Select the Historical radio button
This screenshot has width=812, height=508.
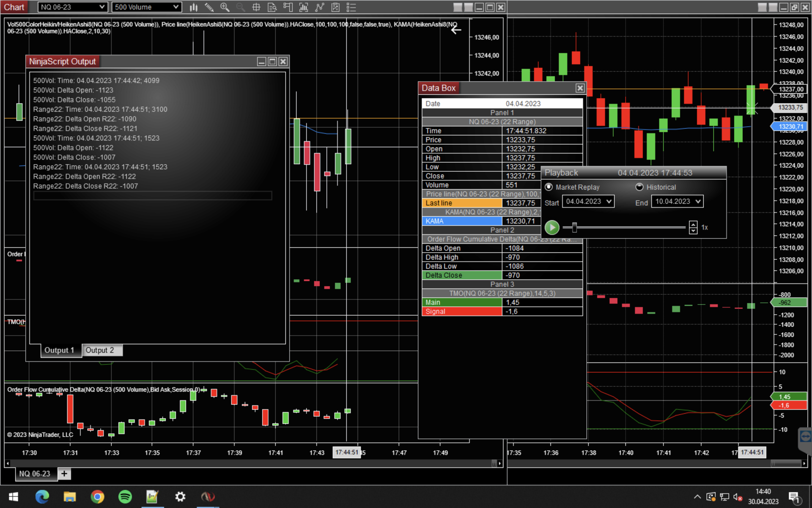coord(639,187)
